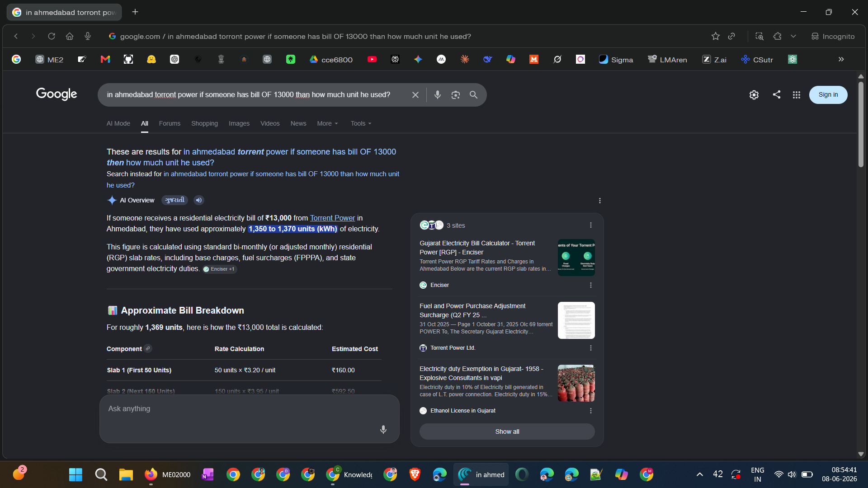Open options for Ethanol License source
This screenshot has height=488, width=868.
[x=591, y=411]
